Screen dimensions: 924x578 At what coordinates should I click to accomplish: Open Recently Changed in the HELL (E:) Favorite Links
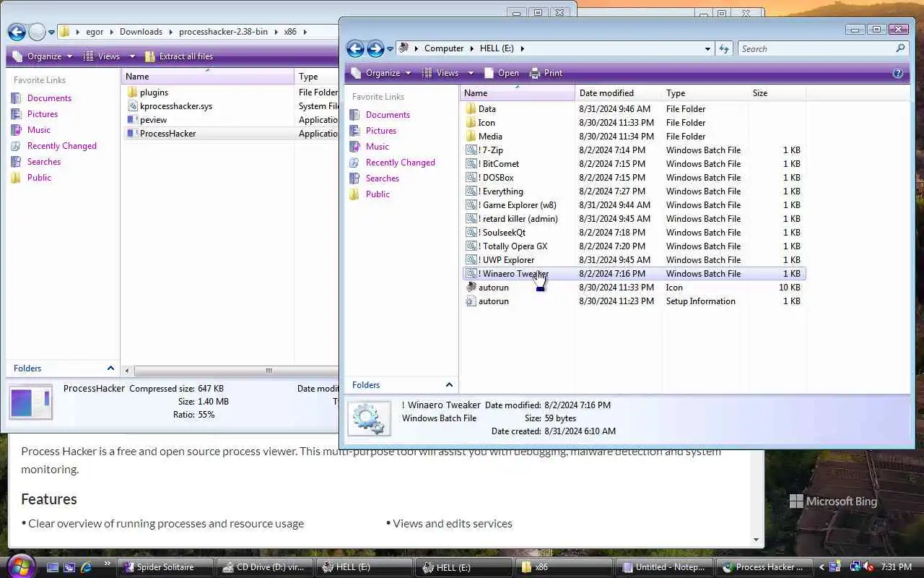point(400,163)
